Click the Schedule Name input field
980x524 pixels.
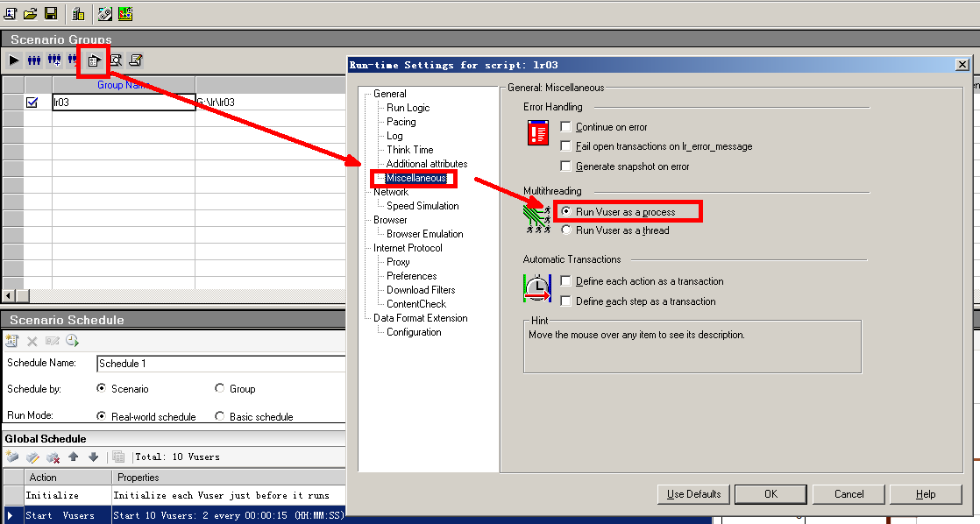(x=221, y=364)
